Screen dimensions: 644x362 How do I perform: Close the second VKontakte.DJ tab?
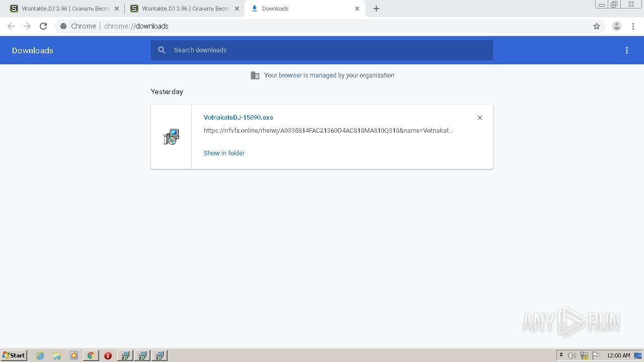pyautogui.click(x=237, y=9)
